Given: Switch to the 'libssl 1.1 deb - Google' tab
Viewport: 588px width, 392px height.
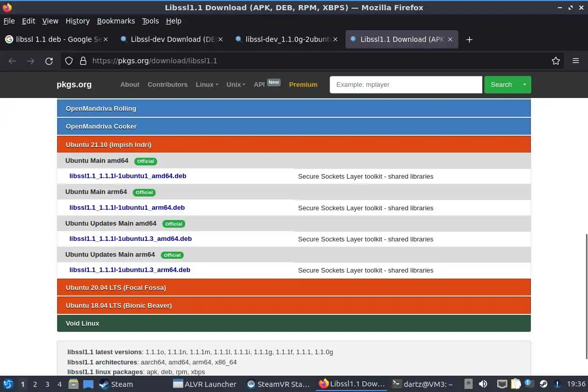Looking at the screenshot, I should (56, 39).
